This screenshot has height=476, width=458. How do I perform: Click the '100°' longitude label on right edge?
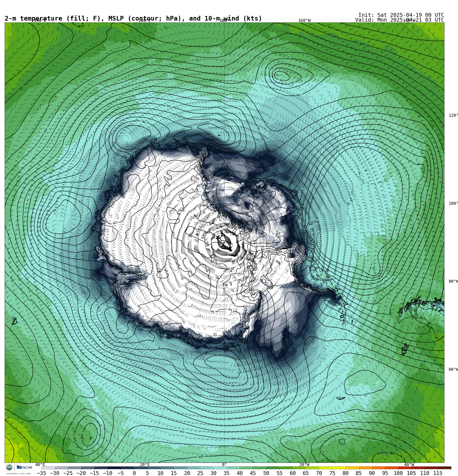point(453,204)
